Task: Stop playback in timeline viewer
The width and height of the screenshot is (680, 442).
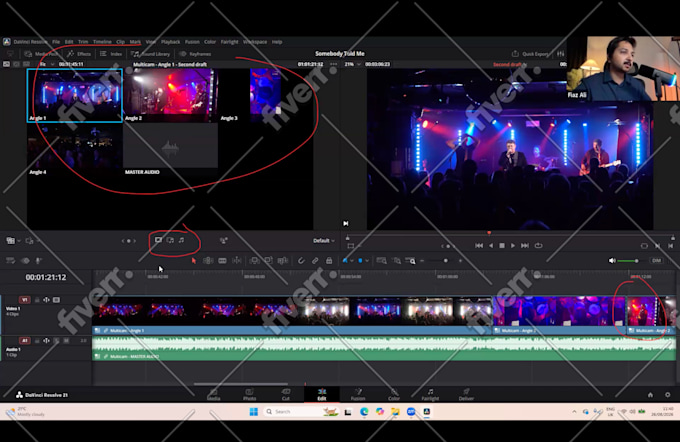Action: pyautogui.click(x=502, y=246)
